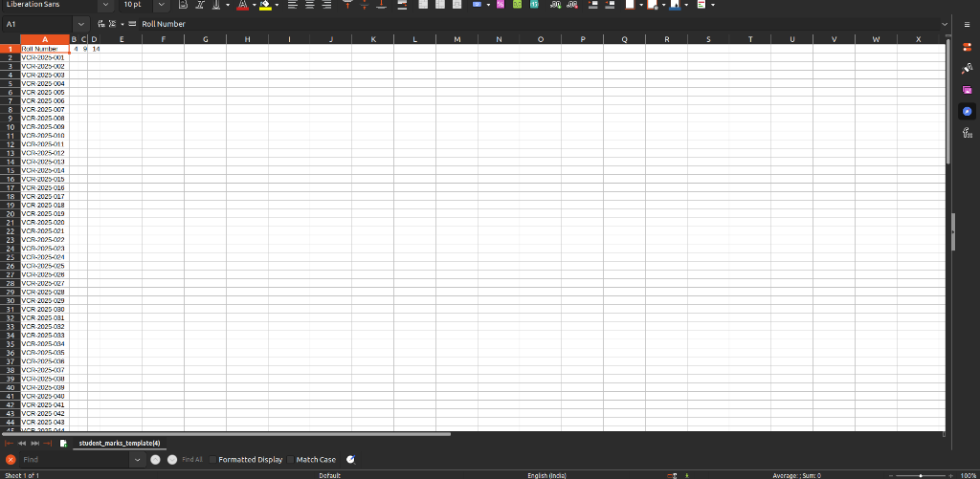Format selection as percent
Viewport: 980px width, 479px height.
click(x=500, y=5)
